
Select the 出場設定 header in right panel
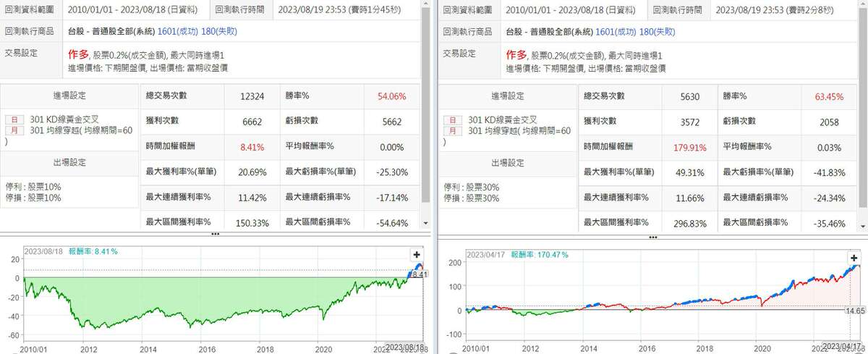coord(509,162)
